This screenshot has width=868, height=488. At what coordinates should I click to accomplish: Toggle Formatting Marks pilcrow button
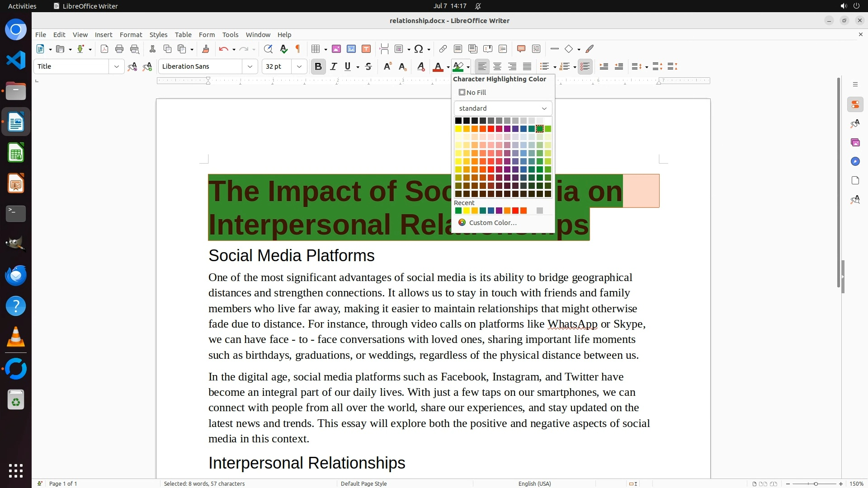(x=298, y=49)
